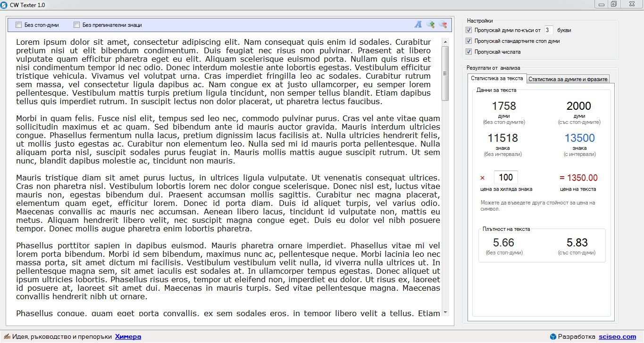Click the zoom out magnifier icon
Image resolution: width=644 pixels, height=343 pixels.
point(443,24)
